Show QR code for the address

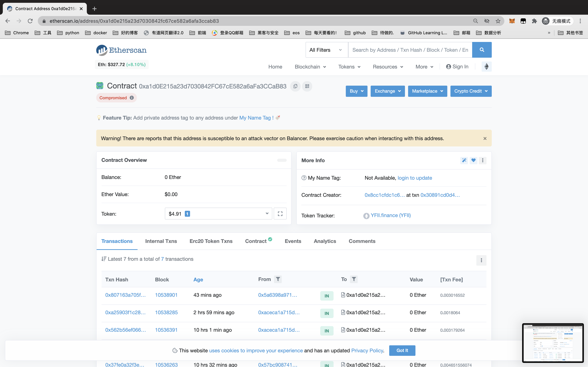[x=307, y=86]
